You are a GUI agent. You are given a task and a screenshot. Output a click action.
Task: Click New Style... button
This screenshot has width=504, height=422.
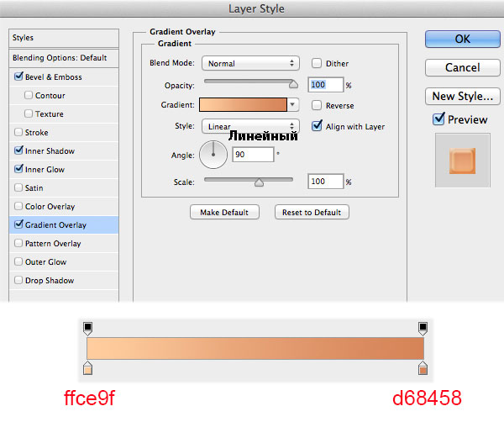(463, 96)
